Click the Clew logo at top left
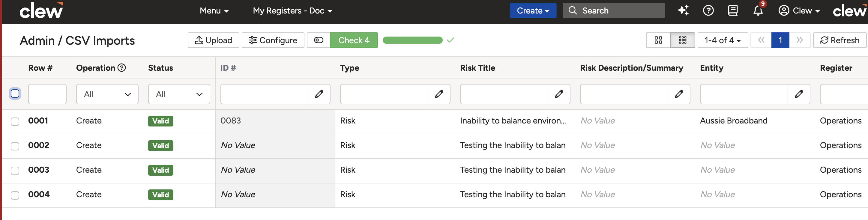 coord(41,10)
